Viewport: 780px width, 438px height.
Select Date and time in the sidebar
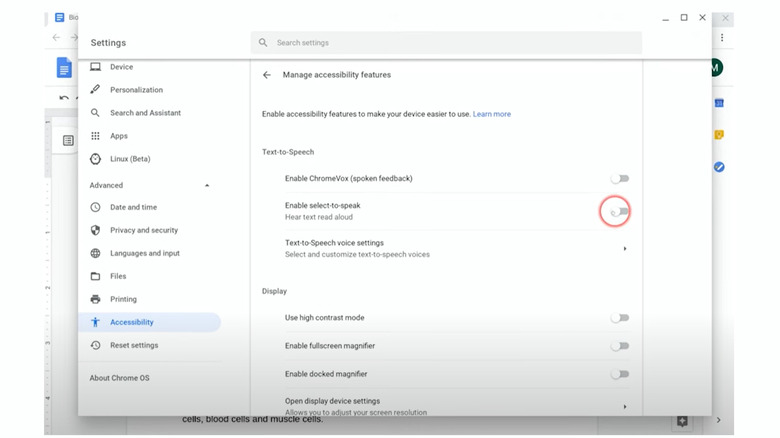pos(133,207)
